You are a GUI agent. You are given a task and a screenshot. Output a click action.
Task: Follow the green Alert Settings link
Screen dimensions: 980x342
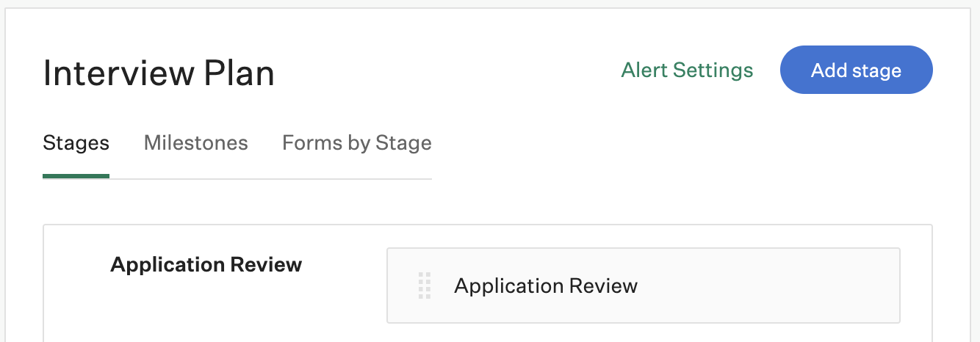tap(687, 70)
